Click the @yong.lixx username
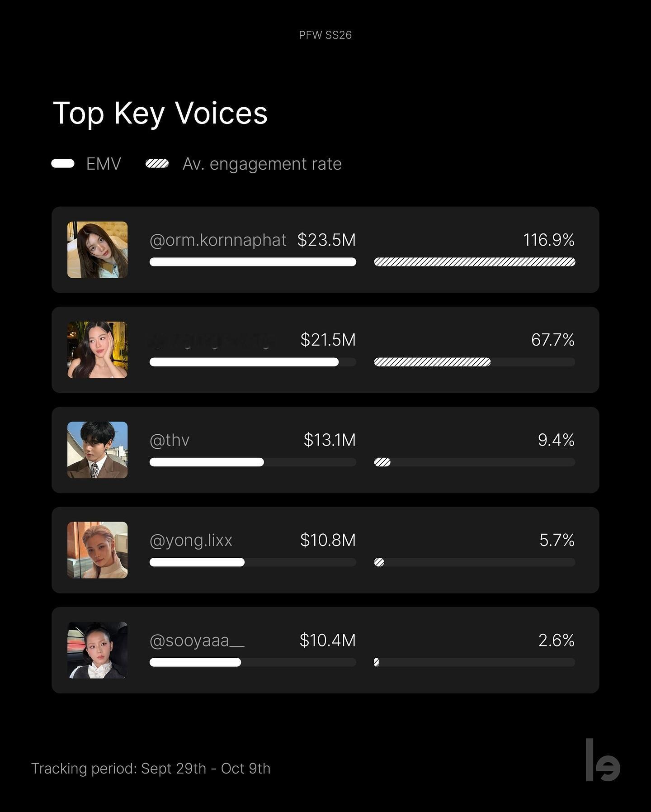Screen dimensions: 651x812 point(191,540)
